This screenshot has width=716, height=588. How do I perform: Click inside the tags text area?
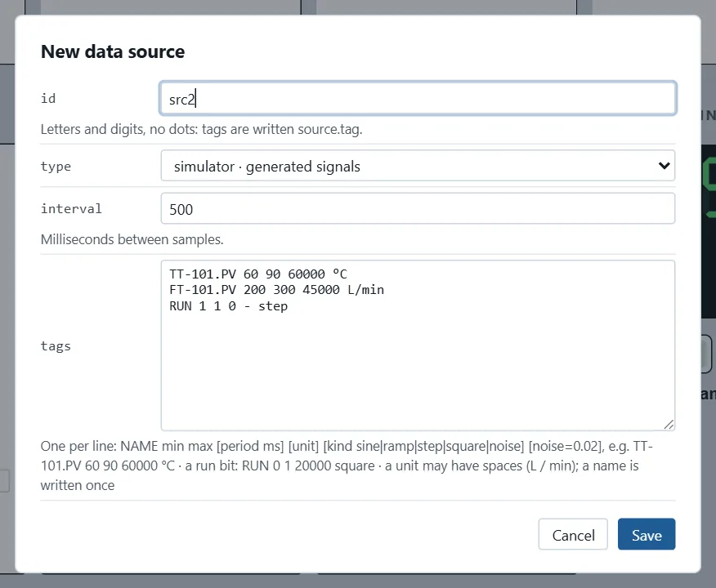(x=418, y=345)
